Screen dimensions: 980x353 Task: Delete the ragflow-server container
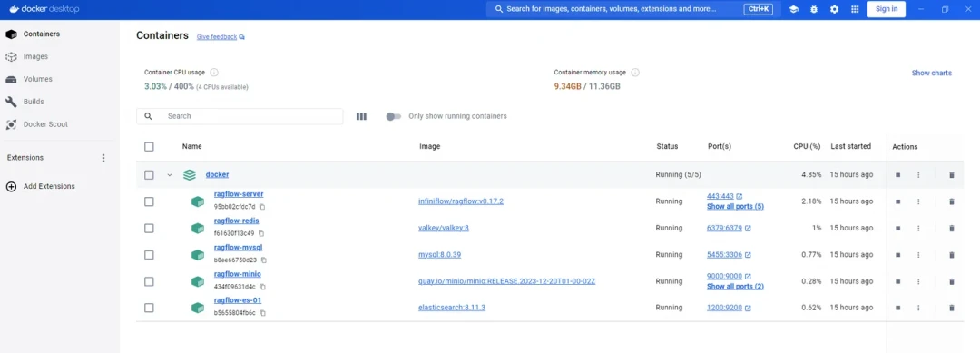pyautogui.click(x=951, y=201)
